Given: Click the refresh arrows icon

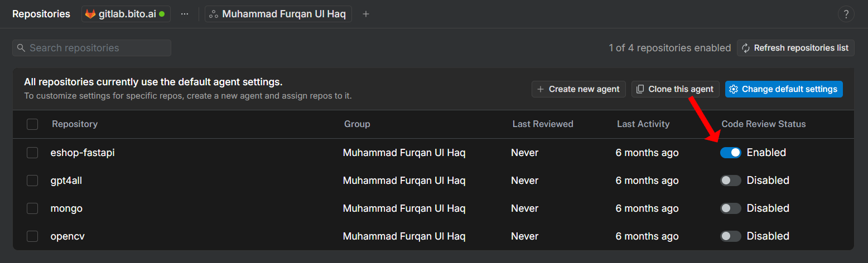Looking at the screenshot, I should coord(746,48).
